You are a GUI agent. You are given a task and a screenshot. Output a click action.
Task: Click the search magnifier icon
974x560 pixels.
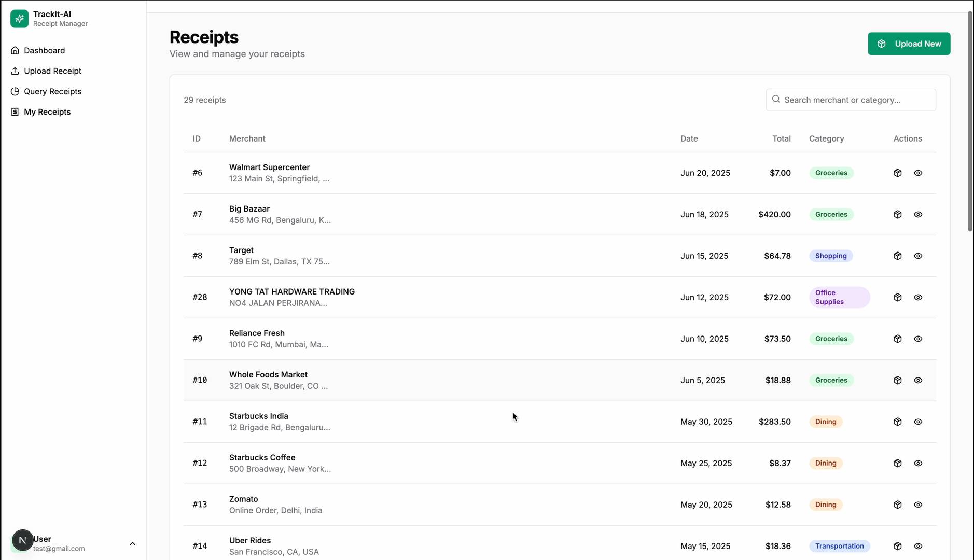776,99
